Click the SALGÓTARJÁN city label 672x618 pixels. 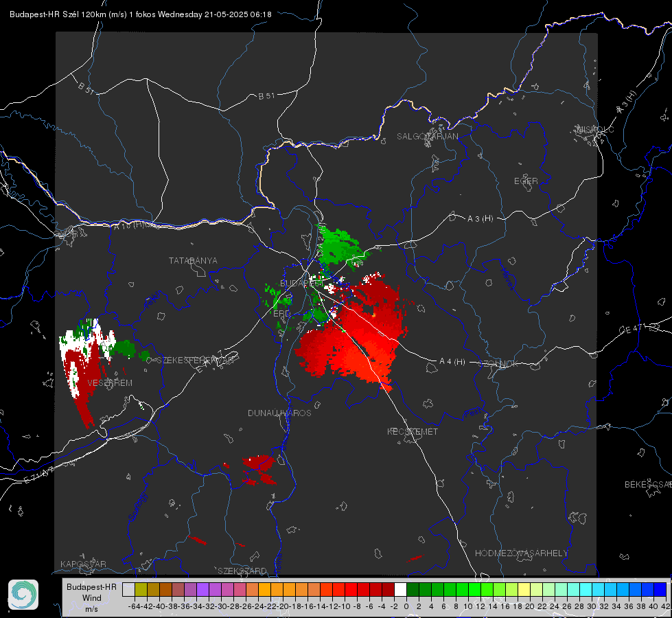coord(427,137)
